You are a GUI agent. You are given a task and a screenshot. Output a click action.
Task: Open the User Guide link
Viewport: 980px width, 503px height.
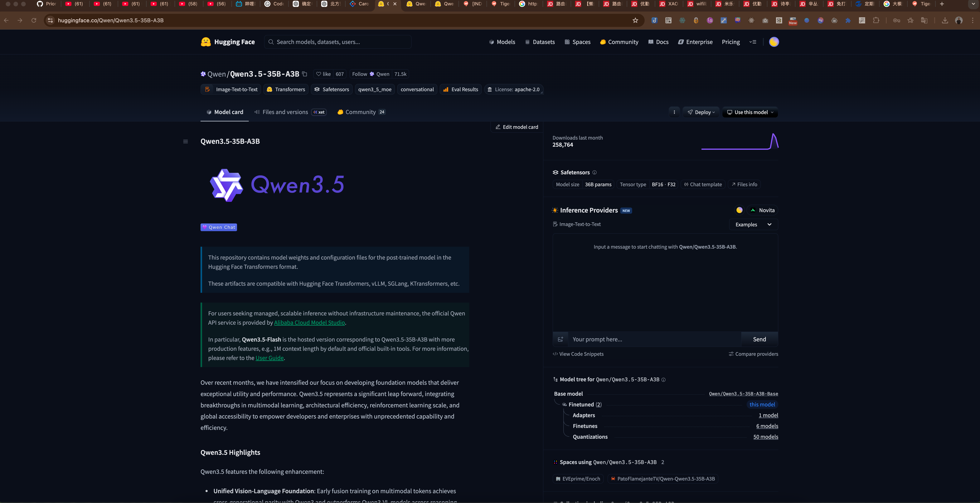269,358
